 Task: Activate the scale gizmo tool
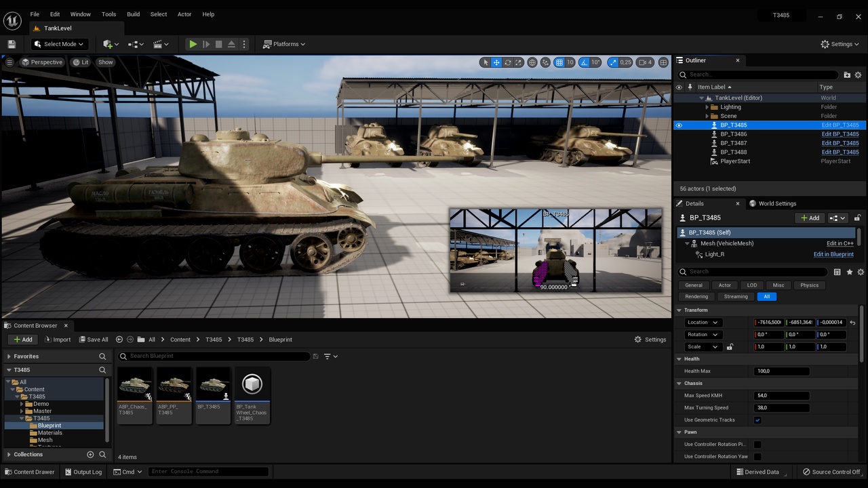519,62
